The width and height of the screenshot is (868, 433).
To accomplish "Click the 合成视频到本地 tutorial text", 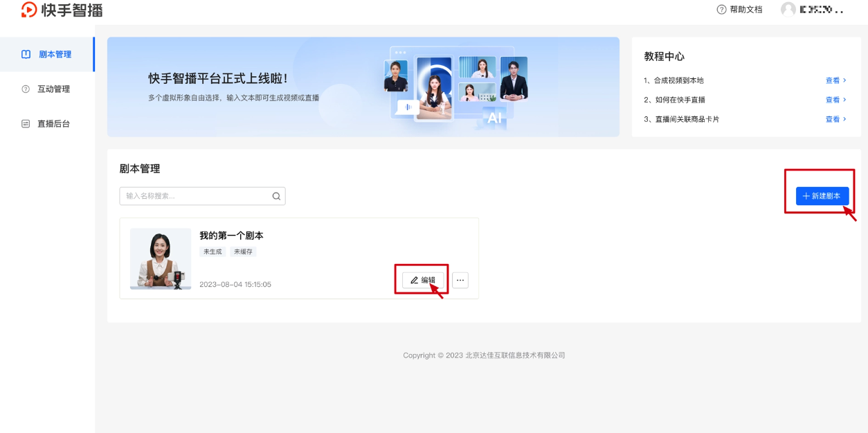I will pos(673,80).
